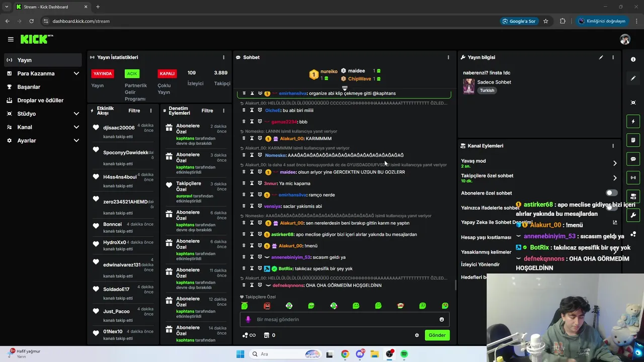The height and width of the screenshot is (362, 644).
Task: Go to Yayın in left sidebar
Action: (x=42, y=60)
